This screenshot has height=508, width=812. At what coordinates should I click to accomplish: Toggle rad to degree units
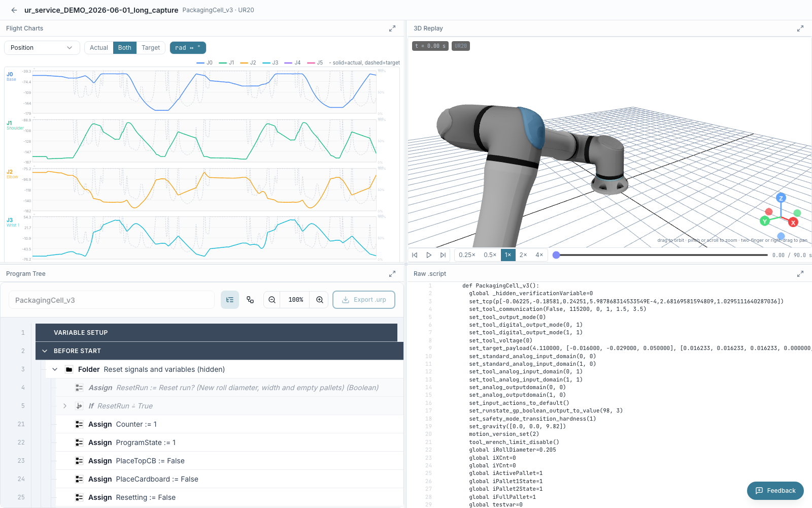188,48
